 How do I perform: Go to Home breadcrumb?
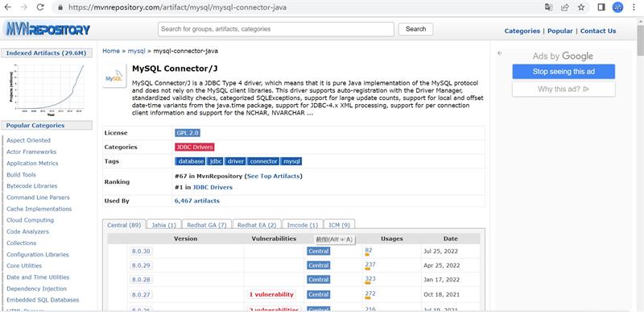tap(111, 51)
